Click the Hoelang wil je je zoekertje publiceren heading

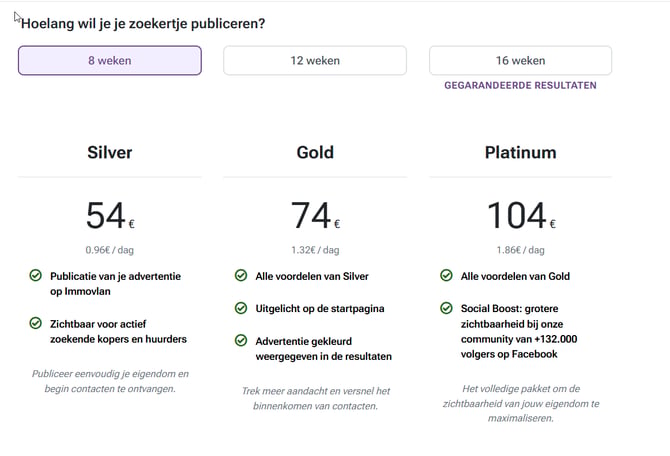[143, 23]
